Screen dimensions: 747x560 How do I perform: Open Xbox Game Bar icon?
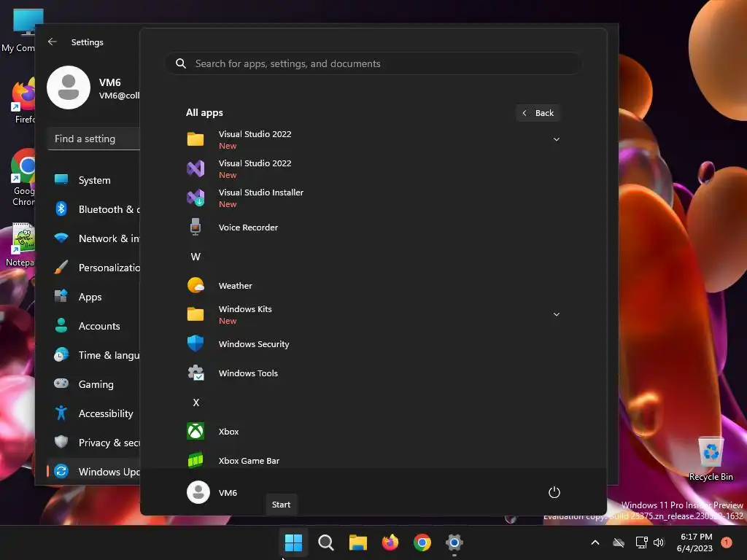[196, 460]
